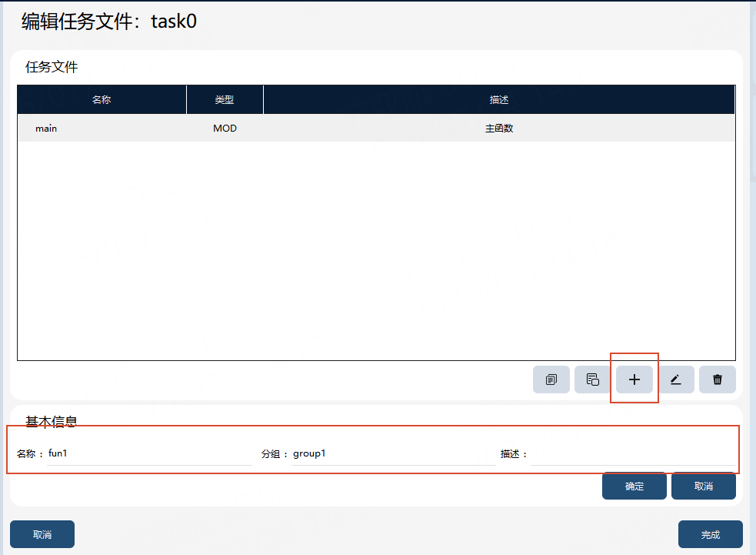Viewport: 756px width, 555px height.
Task: Click the 名称 input field containing fun1
Action: (149, 453)
